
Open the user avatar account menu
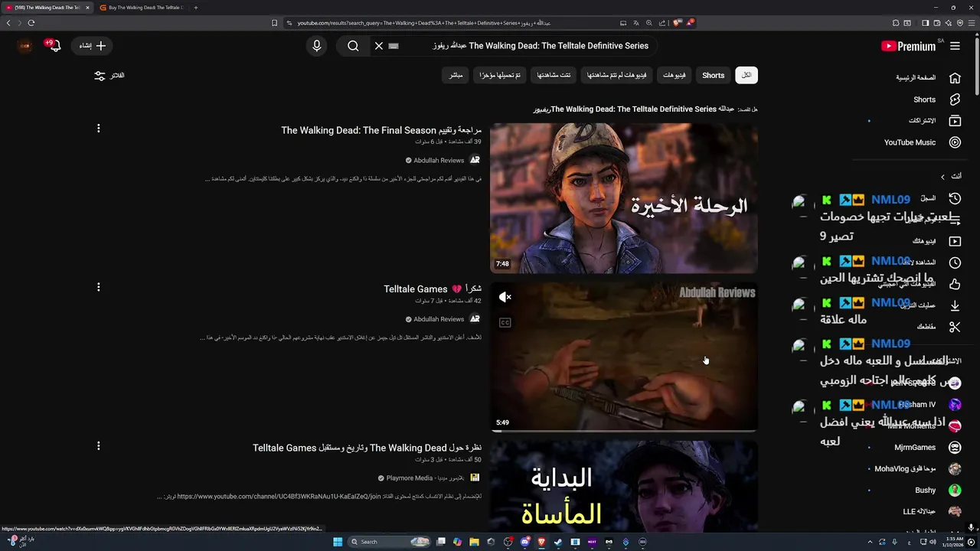click(x=24, y=46)
